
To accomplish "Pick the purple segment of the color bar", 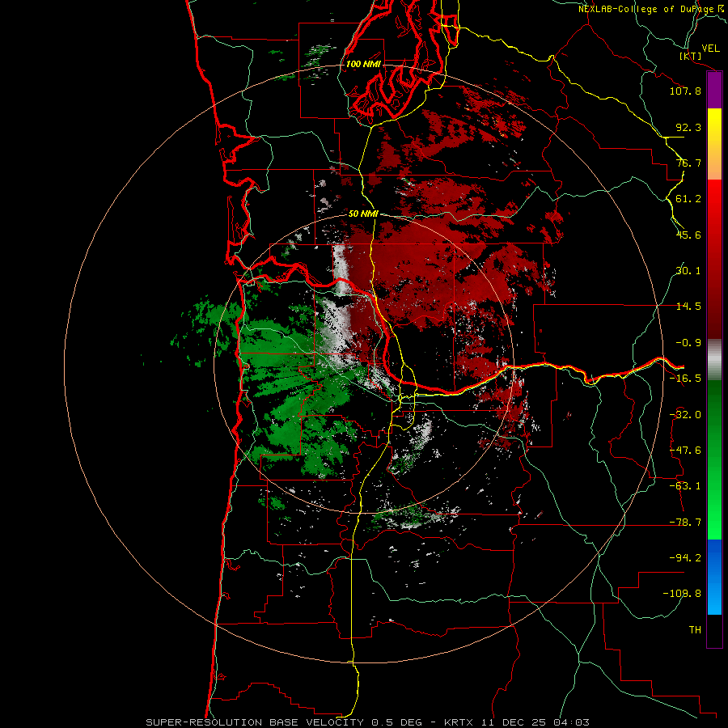I will pos(714,91).
